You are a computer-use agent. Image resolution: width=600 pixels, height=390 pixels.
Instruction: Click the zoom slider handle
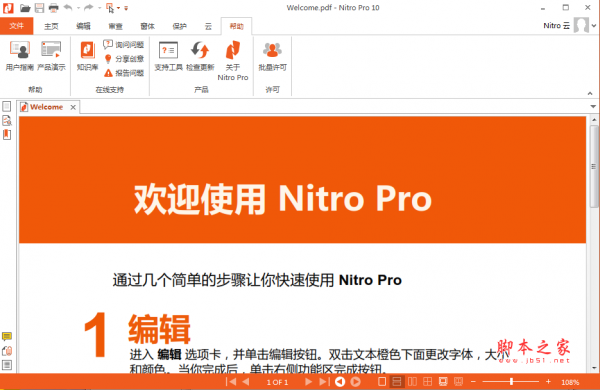tap(511, 382)
